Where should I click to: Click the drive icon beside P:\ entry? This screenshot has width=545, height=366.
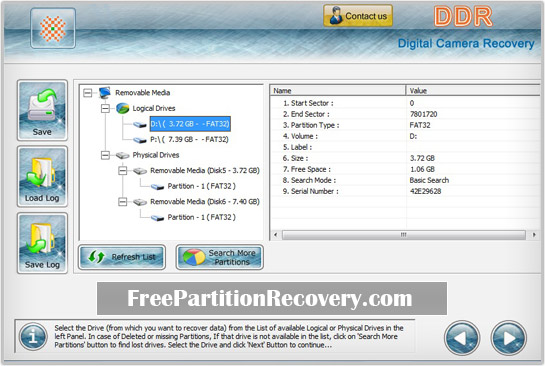point(140,140)
